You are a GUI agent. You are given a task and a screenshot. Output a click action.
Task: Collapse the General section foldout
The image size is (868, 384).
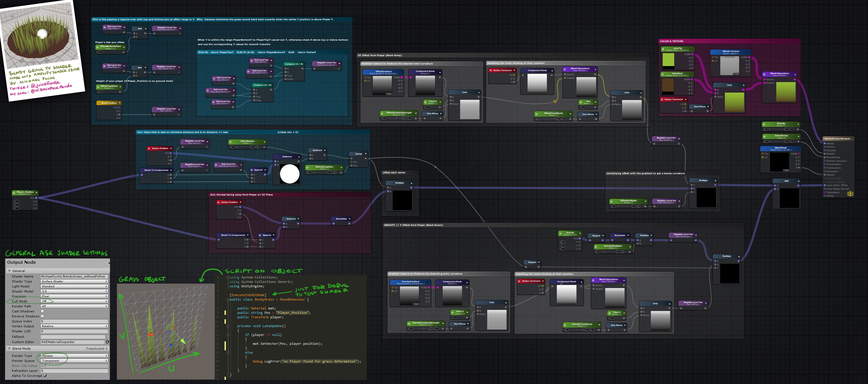point(9,271)
